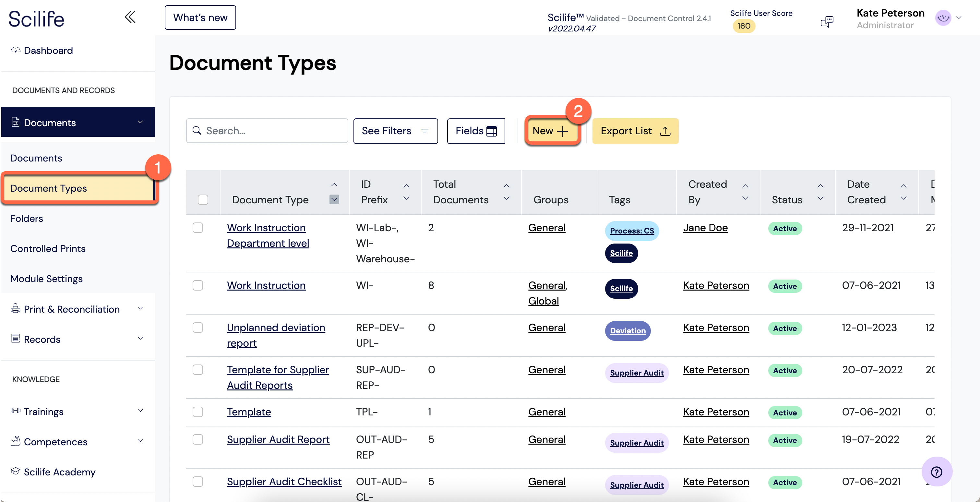980x502 pixels.
Task: Open the help question mark button
Action: click(x=936, y=472)
